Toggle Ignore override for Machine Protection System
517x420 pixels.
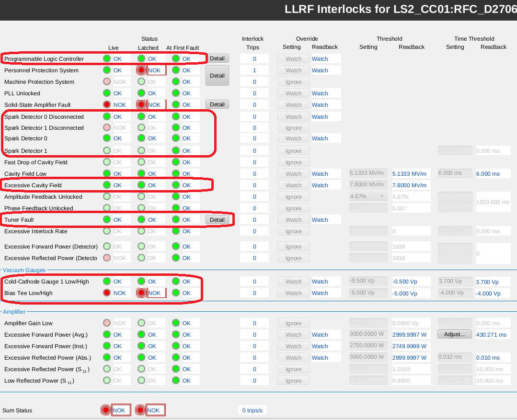[293, 82]
